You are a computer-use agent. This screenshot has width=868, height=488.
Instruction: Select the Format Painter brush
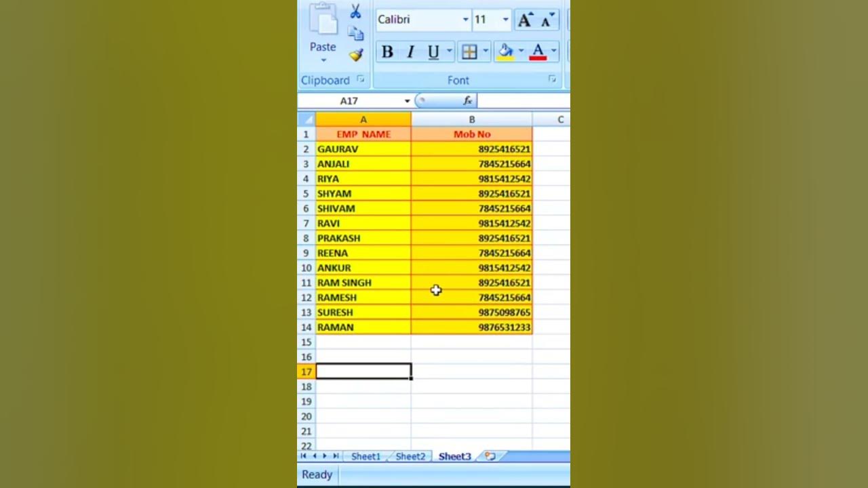[x=355, y=56]
